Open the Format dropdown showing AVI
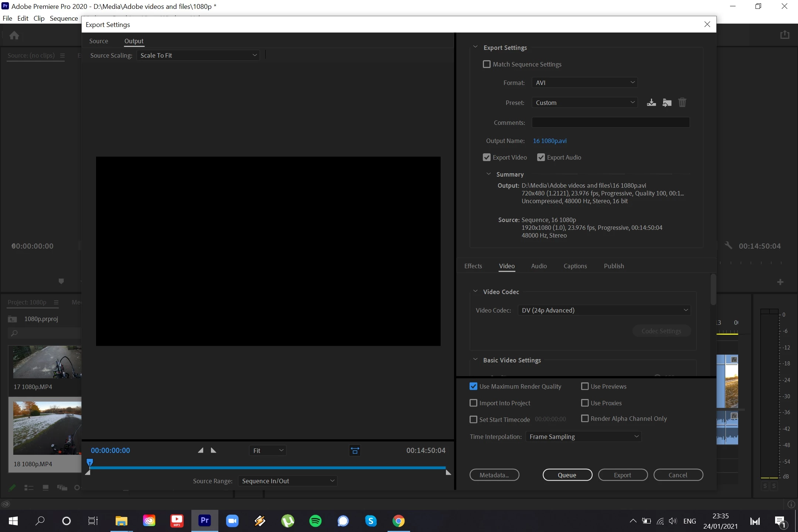This screenshot has width=798, height=532. click(x=584, y=83)
